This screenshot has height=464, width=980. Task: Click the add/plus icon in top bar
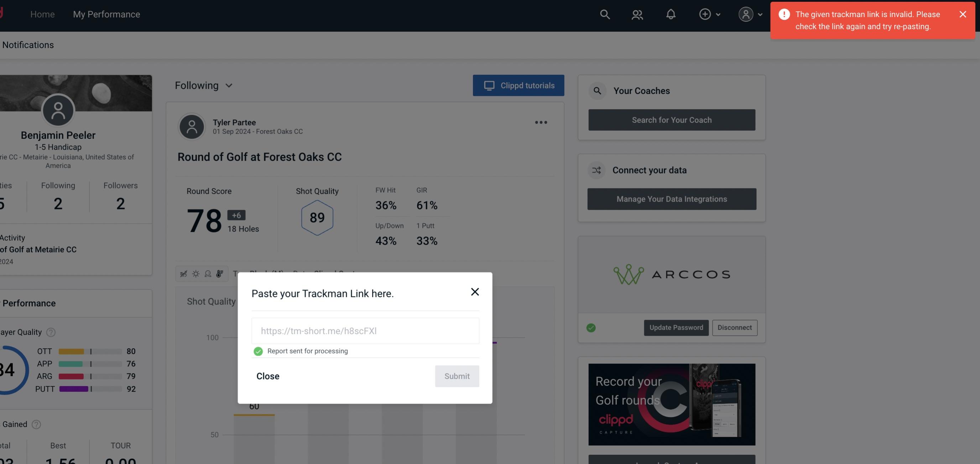pos(705,14)
